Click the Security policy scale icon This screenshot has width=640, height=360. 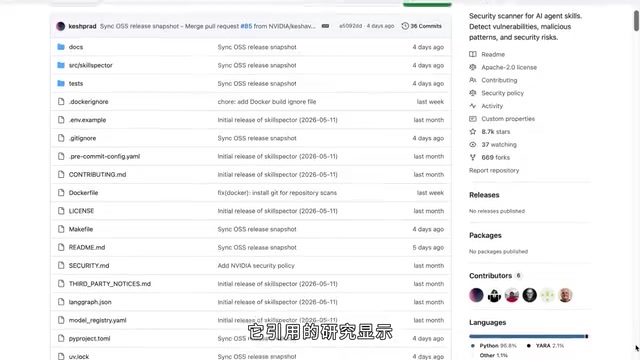(x=473, y=93)
